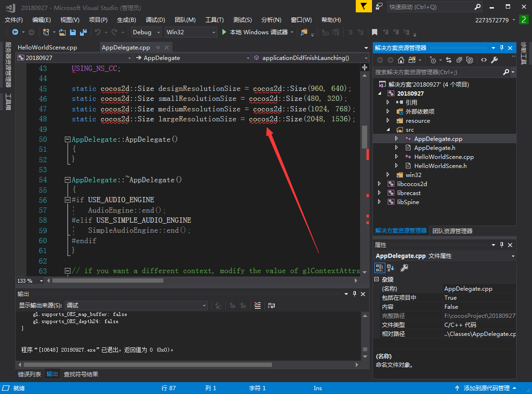
Task: Sort properties alphabetically in Properties panel
Action: [x=391, y=268]
